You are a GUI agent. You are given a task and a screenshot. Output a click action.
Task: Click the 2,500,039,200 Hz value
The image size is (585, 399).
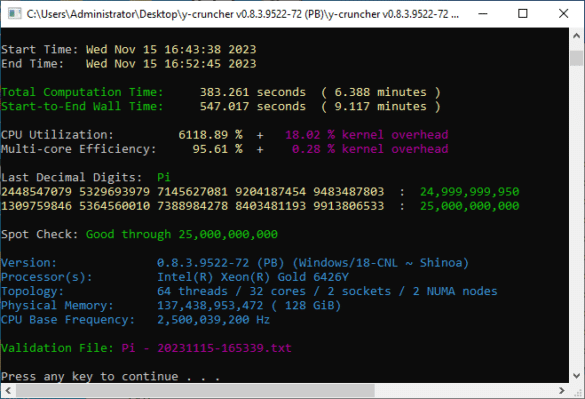point(213,319)
